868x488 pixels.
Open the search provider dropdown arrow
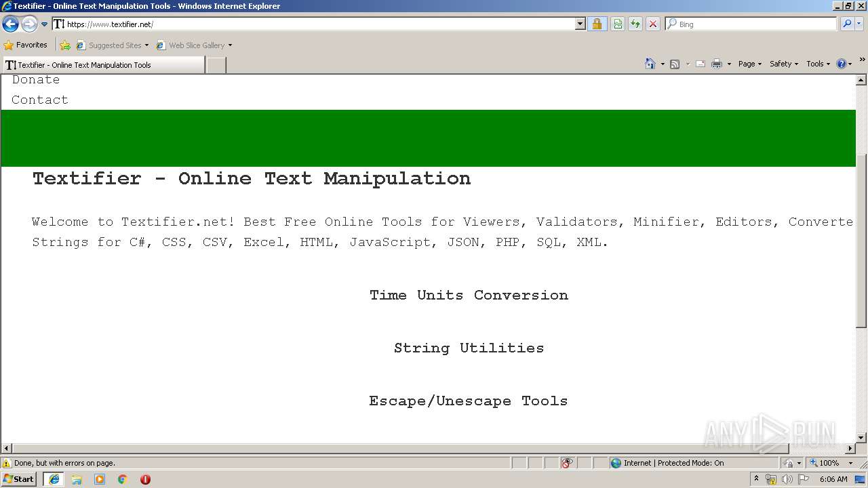tap(860, 24)
